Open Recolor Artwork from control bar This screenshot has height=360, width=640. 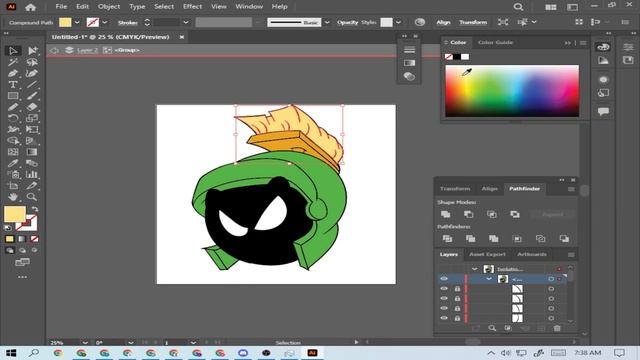coord(420,22)
